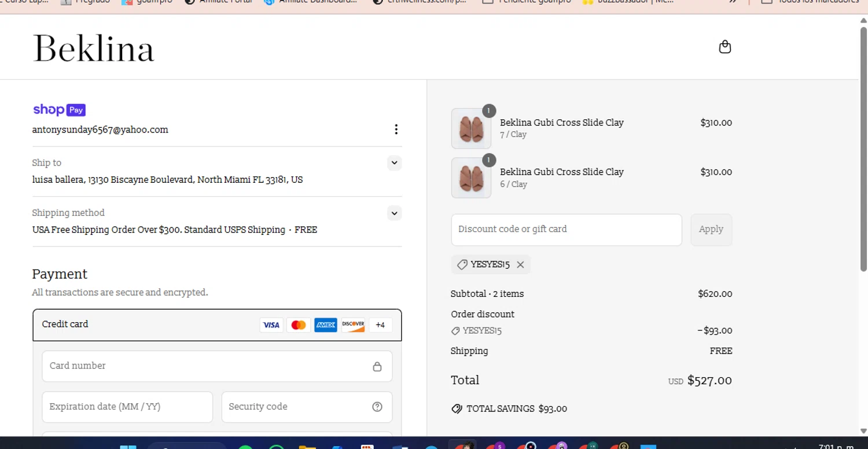Screen dimensions: 868x449
Task: Focus the Card number field
Action: point(217,366)
